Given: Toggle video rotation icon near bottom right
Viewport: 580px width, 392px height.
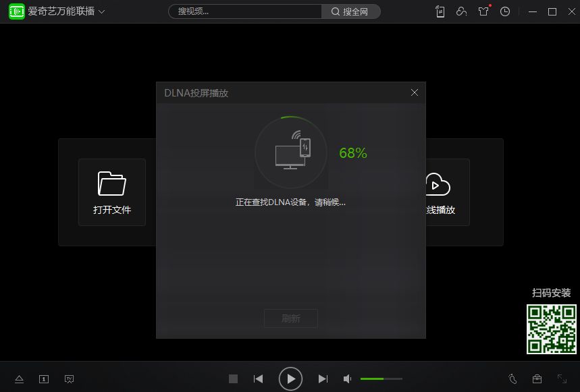Looking at the screenshot, I should click(x=512, y=379).
